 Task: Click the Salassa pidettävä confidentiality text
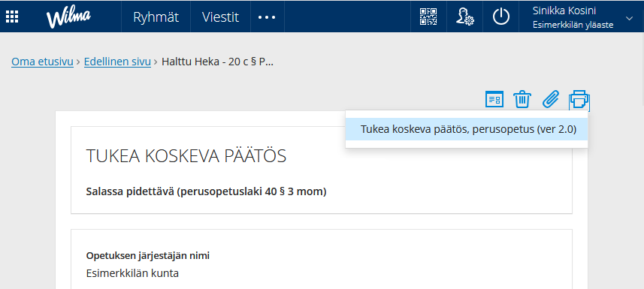(206, 191)
